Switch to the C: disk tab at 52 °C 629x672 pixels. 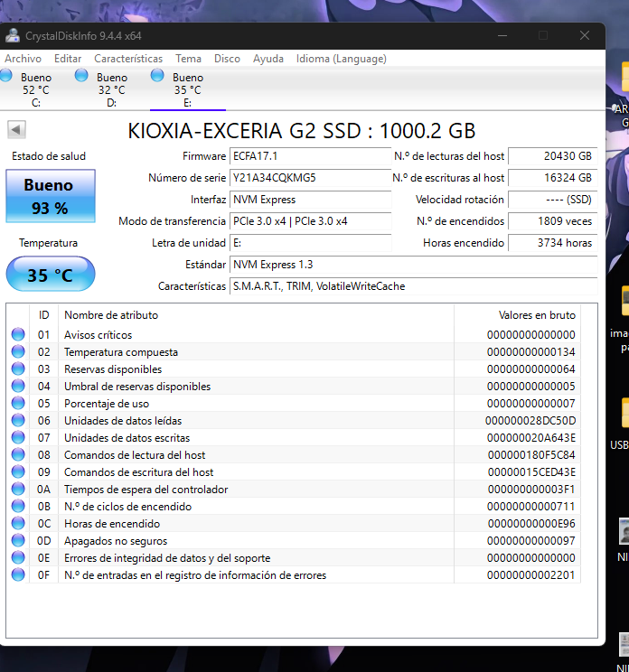coord(36,89)
